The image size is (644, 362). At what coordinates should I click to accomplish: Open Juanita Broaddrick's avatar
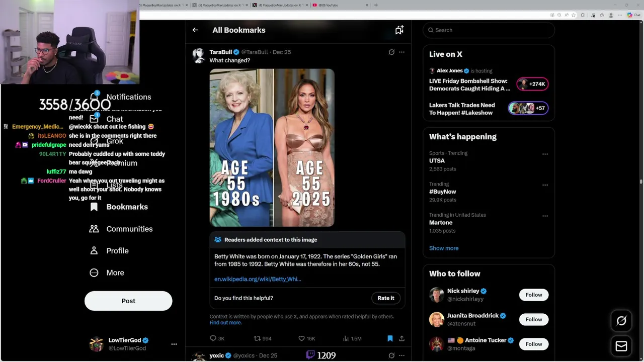tap(437, 319)
